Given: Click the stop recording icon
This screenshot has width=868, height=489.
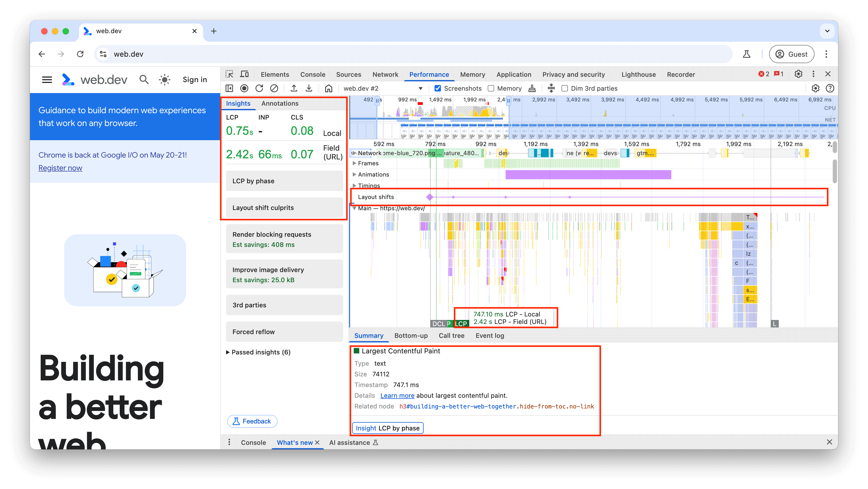Looking at the screenshot, I should point(245,88).
